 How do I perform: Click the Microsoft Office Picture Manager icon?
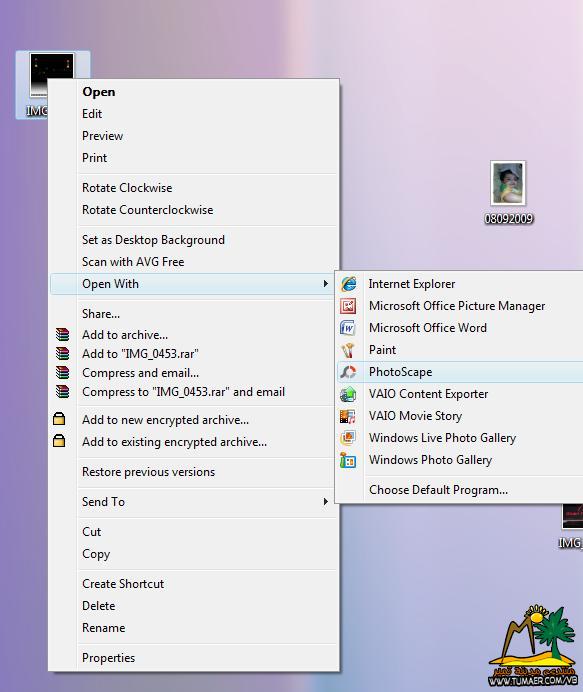[348, 306]
